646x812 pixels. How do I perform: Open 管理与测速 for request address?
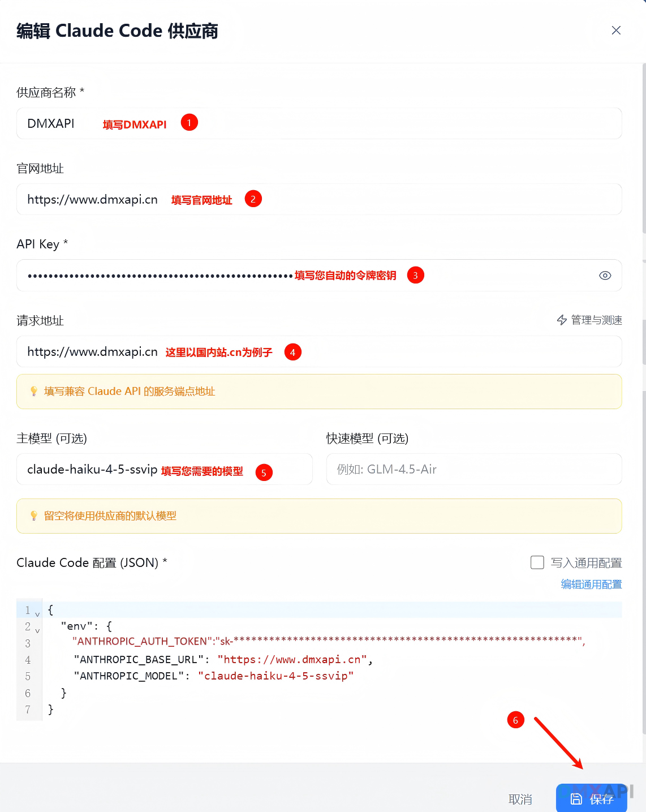tap(596, 320)
